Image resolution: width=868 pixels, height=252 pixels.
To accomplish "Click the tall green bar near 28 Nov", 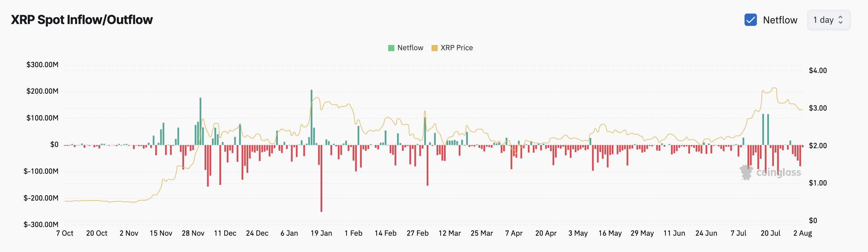I will click(201, 121).
